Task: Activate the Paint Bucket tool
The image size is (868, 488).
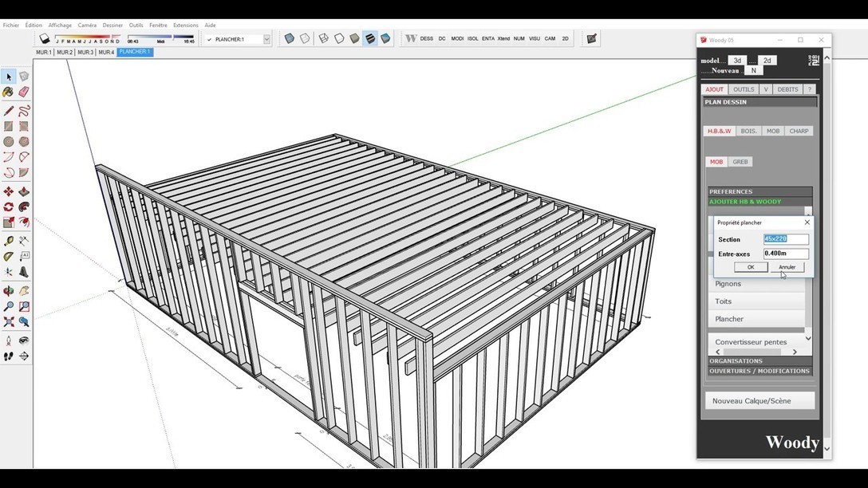Action: point(9,92)
